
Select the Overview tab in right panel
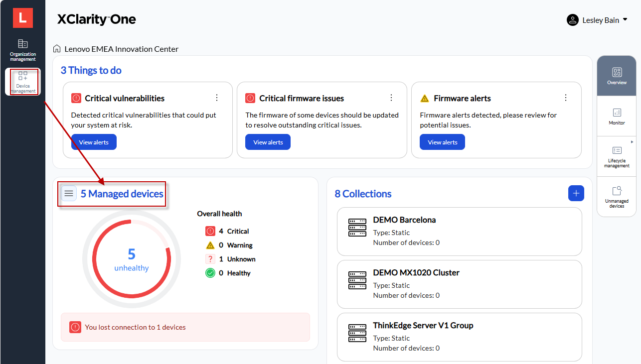(617, 76)
